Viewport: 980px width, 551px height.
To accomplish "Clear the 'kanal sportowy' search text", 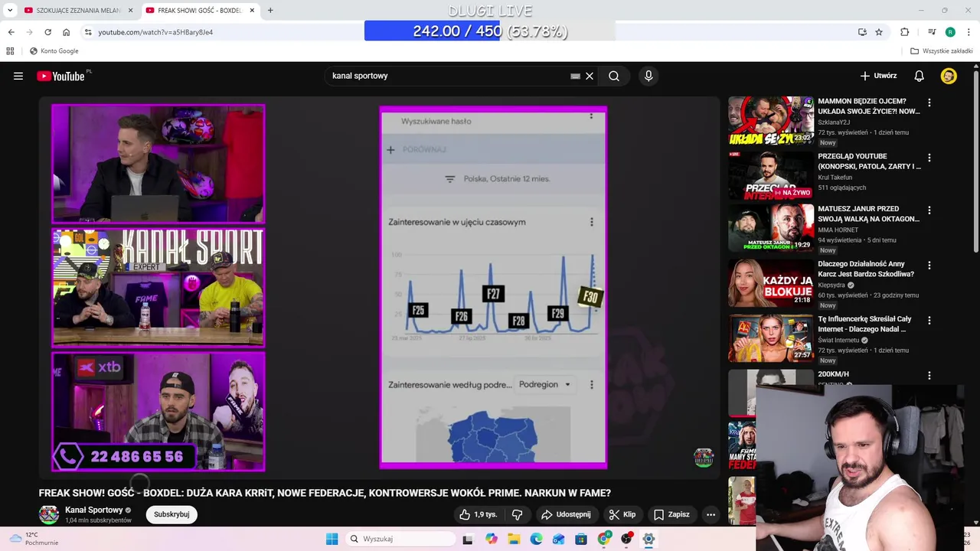I will coord(590,76).
